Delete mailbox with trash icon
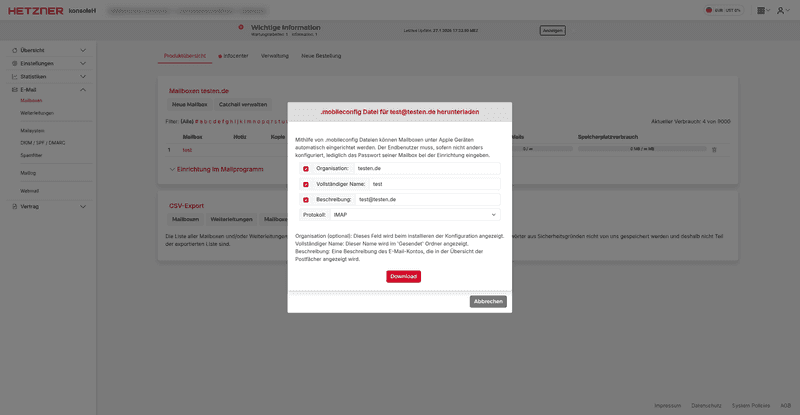 (714, 149)
